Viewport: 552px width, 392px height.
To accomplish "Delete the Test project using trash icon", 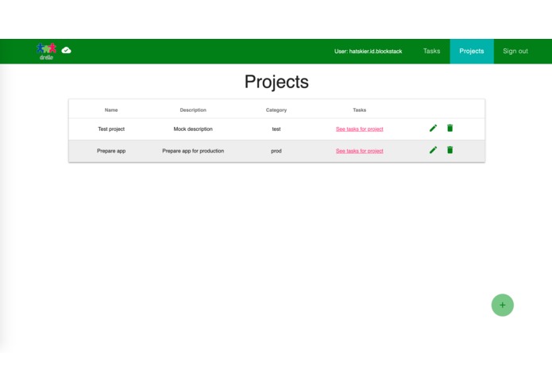I will tap(450, 128).
